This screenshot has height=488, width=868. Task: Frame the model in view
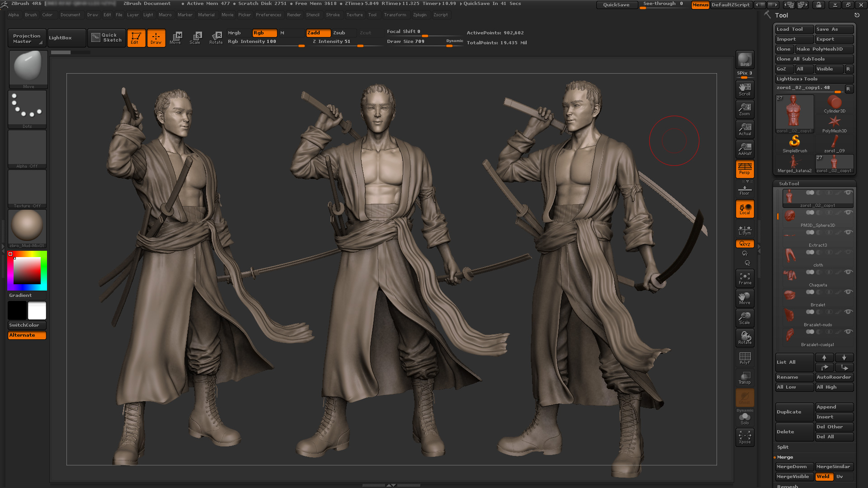745,278
